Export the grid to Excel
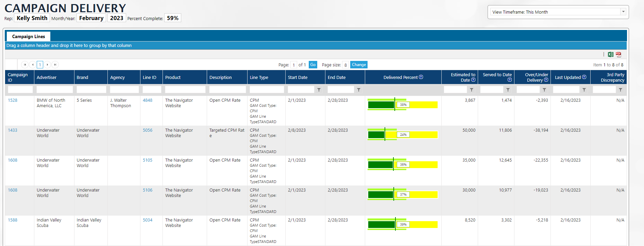The height and width of the screenshot is (246, 644). click(x=610, y=54)
